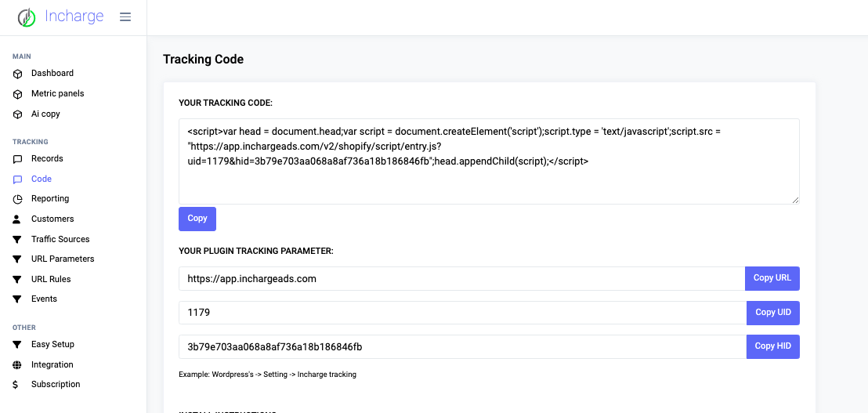Click the URL Parameters funnel icon

17,259
